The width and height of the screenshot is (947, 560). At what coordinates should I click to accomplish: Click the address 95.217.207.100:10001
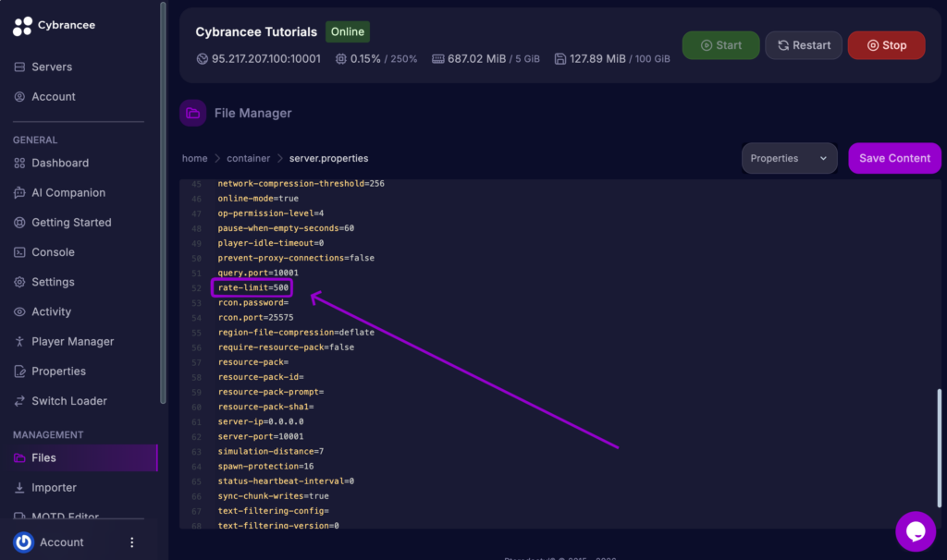(265, 58)
